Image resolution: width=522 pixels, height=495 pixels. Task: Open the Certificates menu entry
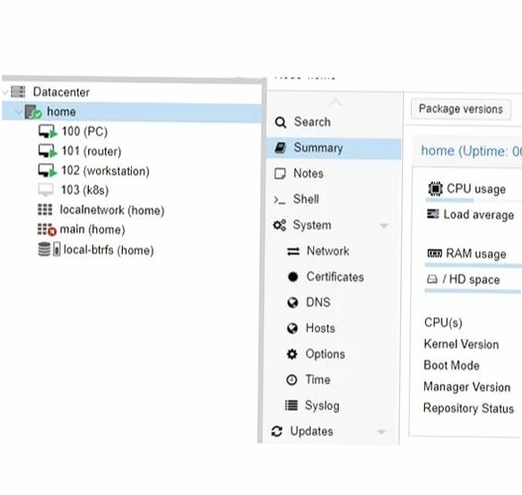point(334,277)
